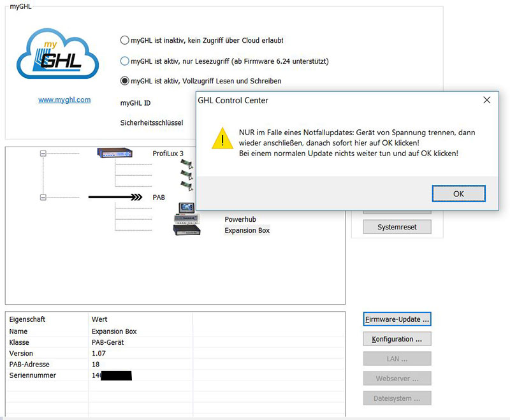Open www.myghl.com link
Viewport: 510px width, 420px height.
[64, 100]
